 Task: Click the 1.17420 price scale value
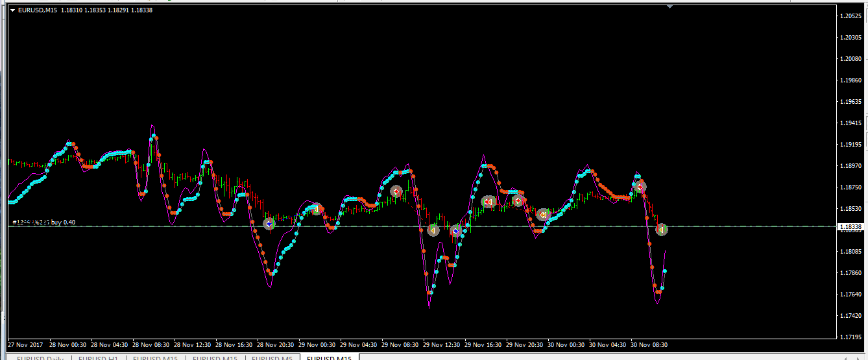[x=850, y=315]
